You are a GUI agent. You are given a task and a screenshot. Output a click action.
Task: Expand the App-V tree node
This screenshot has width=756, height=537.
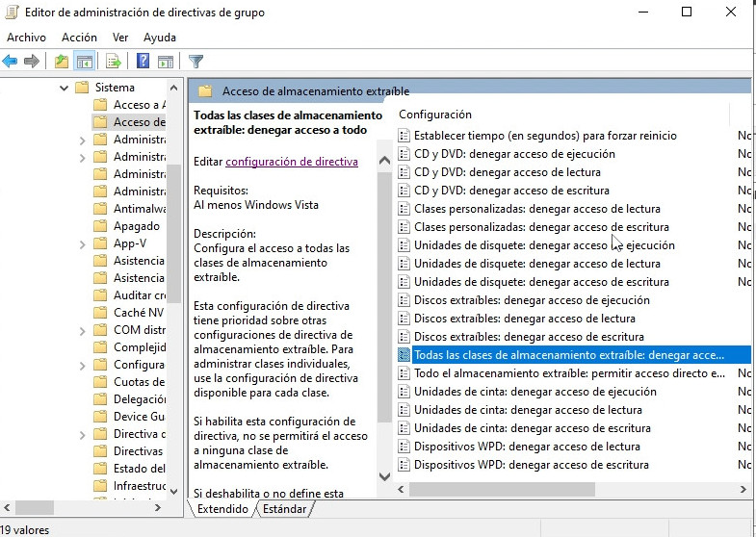click(x=82, y=243)
